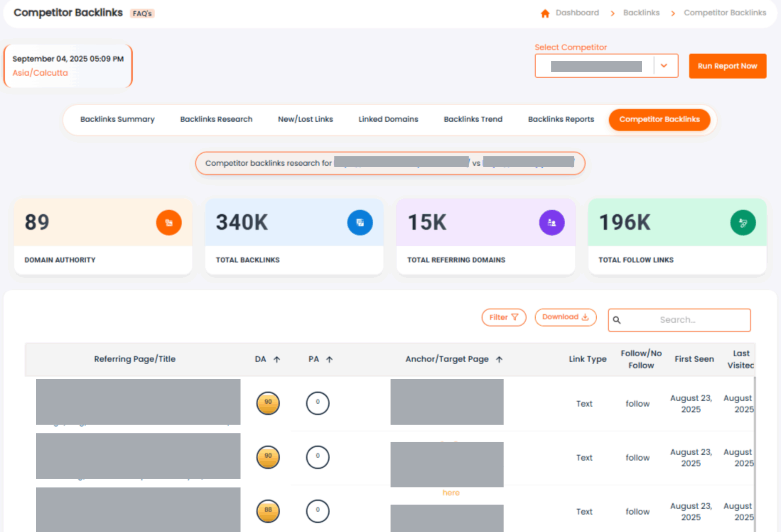The image size is (781, 532).
Task: Open the New/Lost Links tab
Action: coord(305,120)
